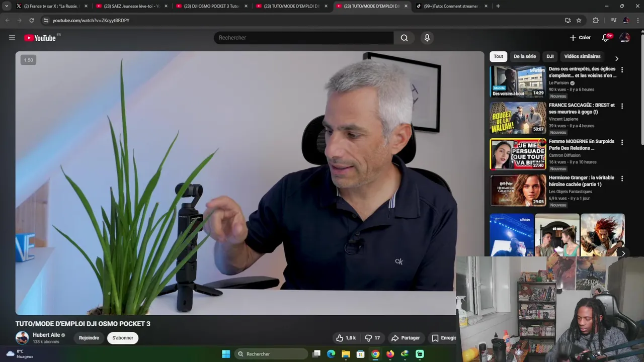
Task: Open the weather widget showing 8°C
Action: 19,354
